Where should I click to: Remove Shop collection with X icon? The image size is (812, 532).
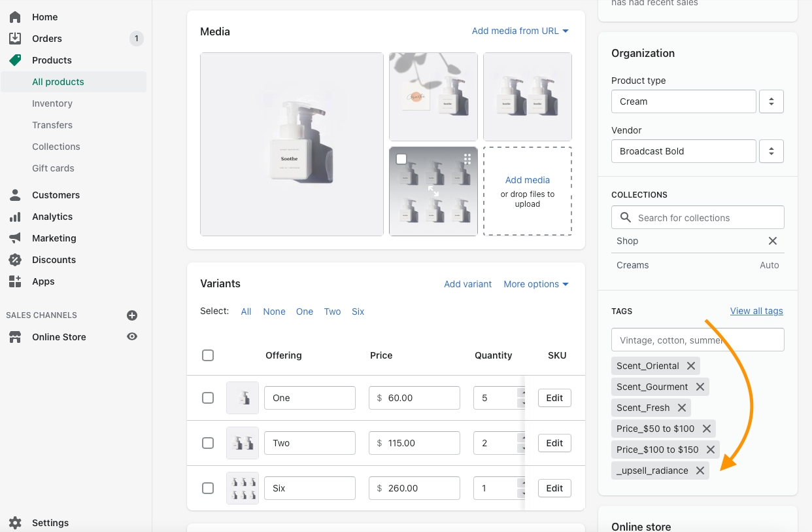(x=772, y=241)
